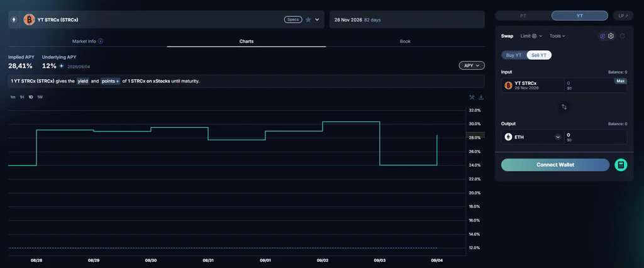Screen dimensions: 644x268
Task: Click the STRCx token icon in Input
Action: click(508, 85)
